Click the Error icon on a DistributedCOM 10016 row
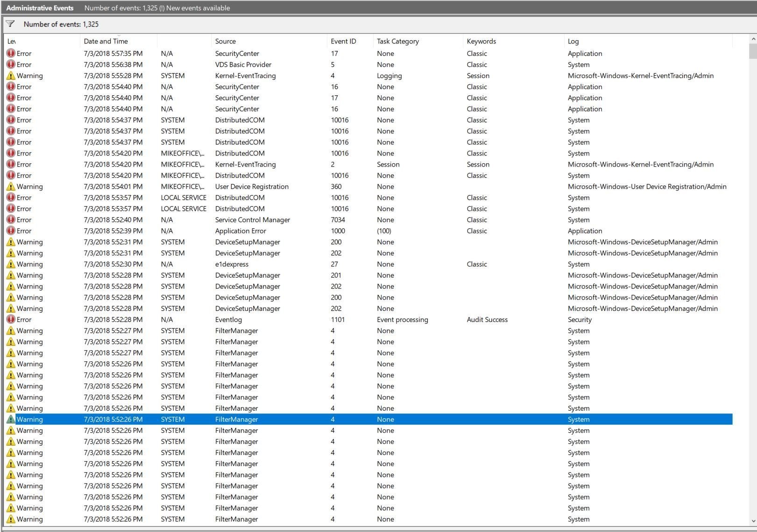This screenshot has width=757, height=532. click(11, 120)
